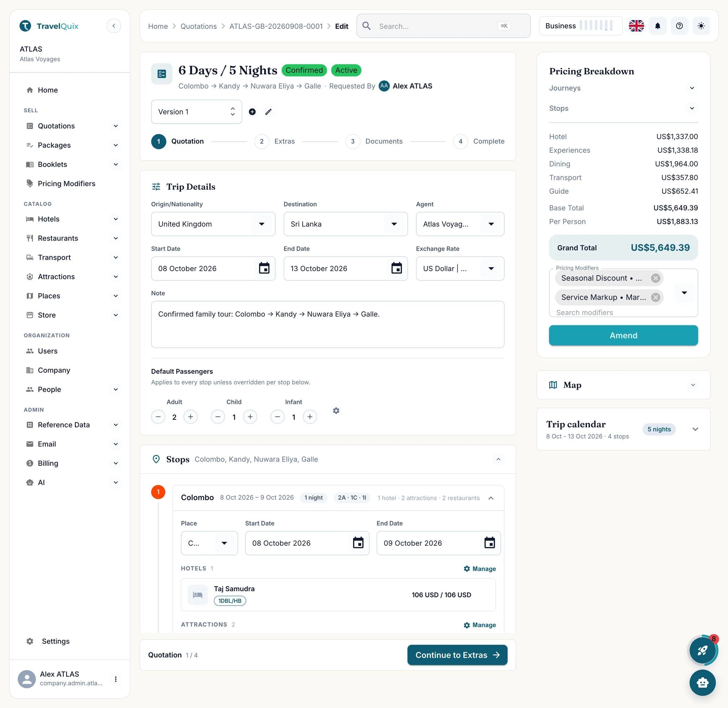Open Home breadcrumb link

158,26
